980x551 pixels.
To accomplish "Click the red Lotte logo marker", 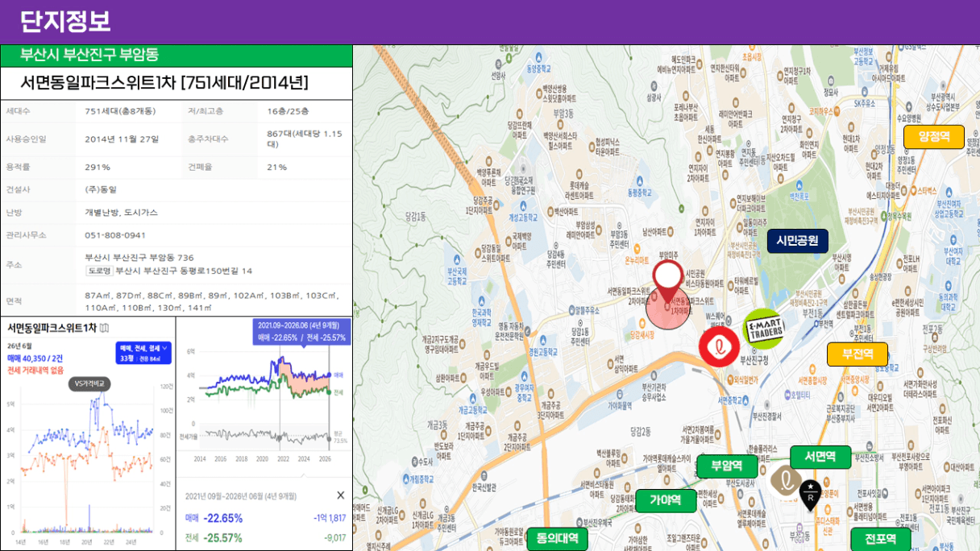I will coord(719,347).
